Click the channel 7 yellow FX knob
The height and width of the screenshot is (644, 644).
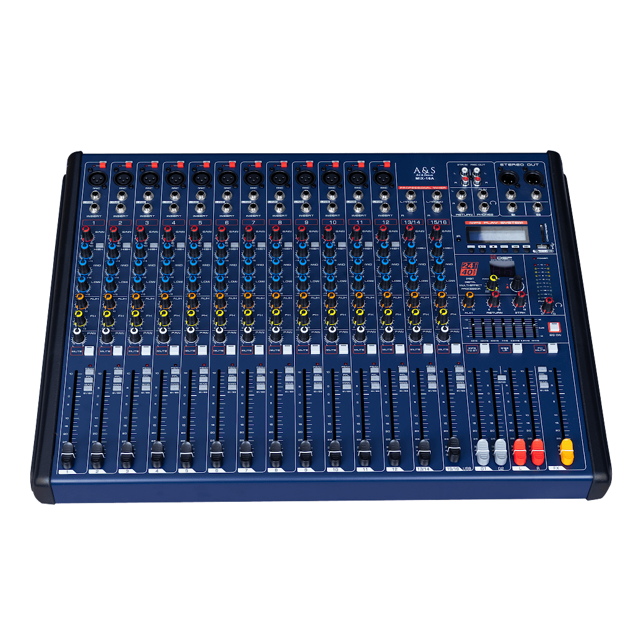pyautogui.click(x=245, y=318)
